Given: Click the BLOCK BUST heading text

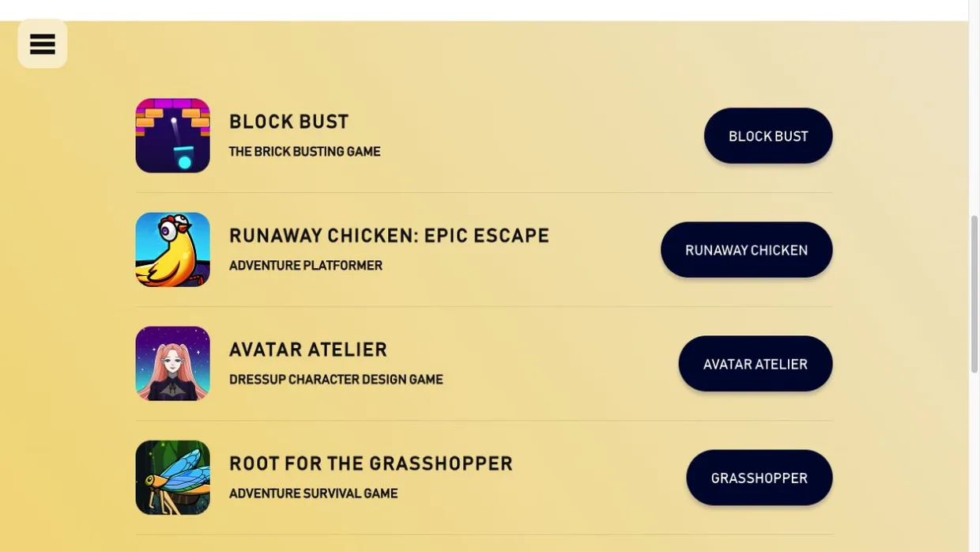Looking at the screenshot, I should [x=288, y=122].
